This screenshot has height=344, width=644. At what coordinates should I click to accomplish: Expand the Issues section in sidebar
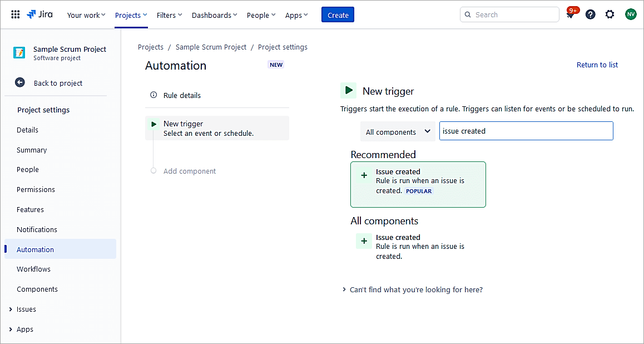(x=11, y=309)
